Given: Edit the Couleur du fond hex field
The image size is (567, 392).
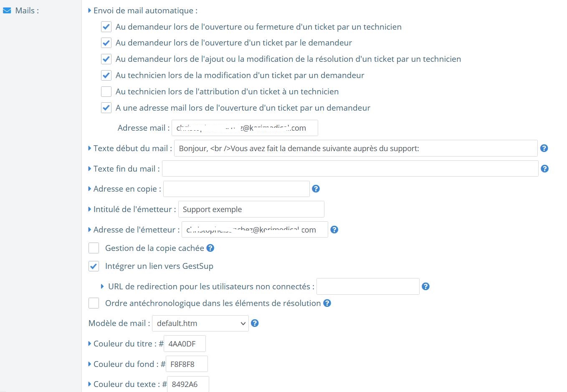Looking at the screenshot, I should coord(187,364).
